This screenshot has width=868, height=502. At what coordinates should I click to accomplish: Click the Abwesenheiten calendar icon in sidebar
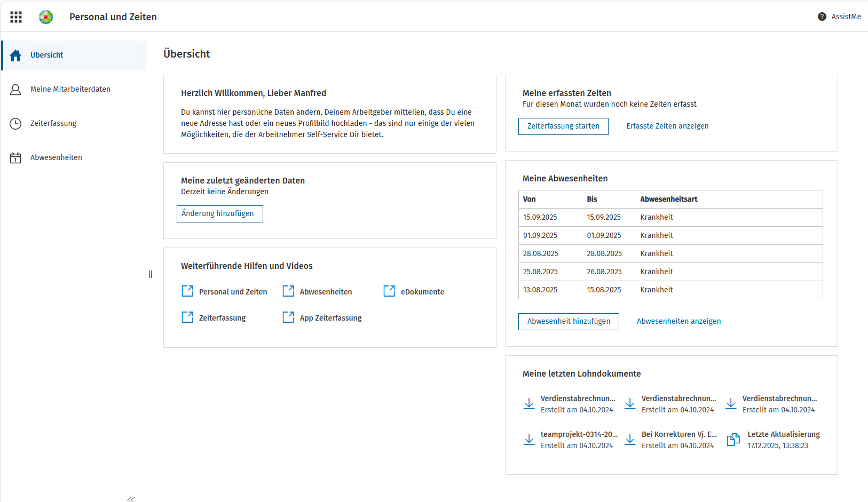[x=15, y=158]
